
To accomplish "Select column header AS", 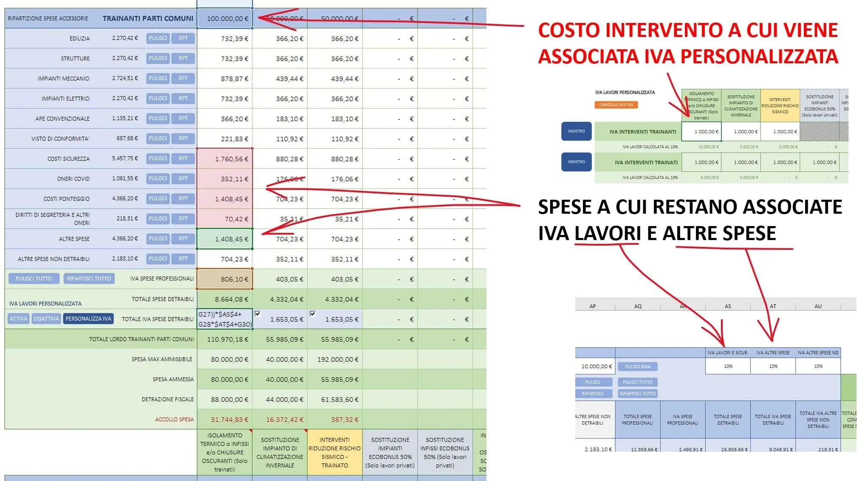I will (x=728, y=306).
